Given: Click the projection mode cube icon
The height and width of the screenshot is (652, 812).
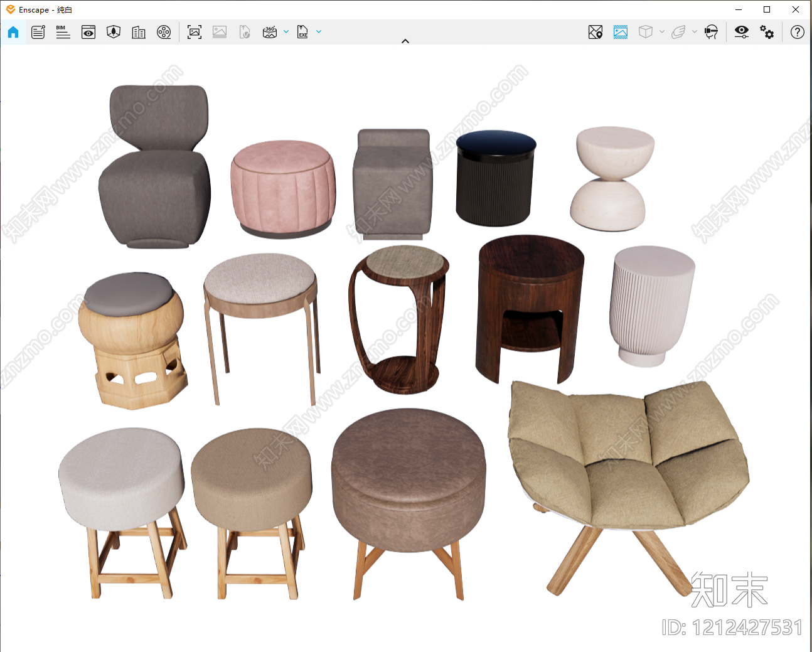Looking at the screenshot, I should click(x=646, y=32).
